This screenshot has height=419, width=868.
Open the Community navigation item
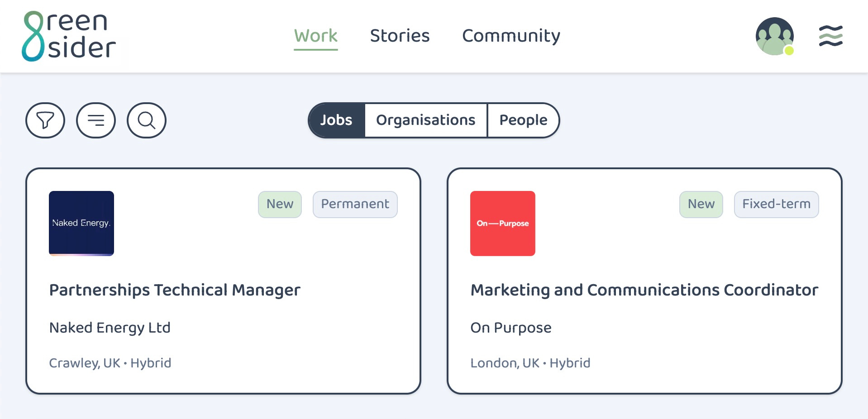tap(511, 36)
